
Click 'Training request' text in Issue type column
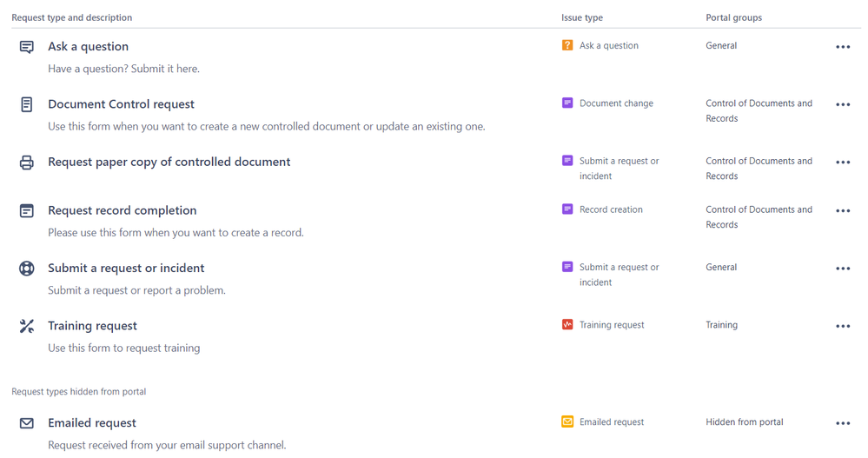[x=612, y=324]
